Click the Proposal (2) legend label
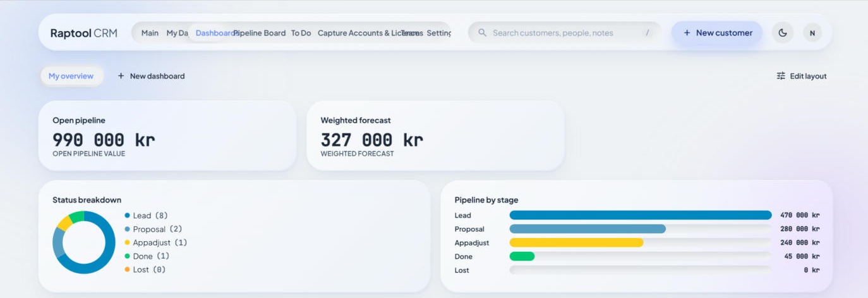 158,229
